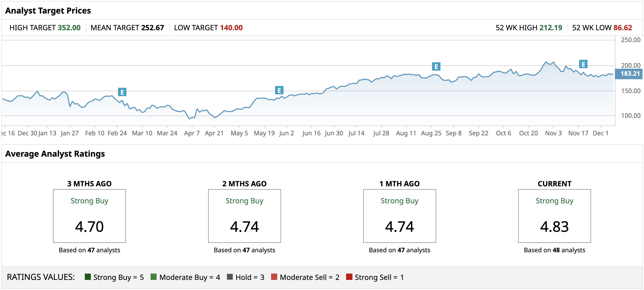
Task: Select the 1 MTH AGO rating box
Action: click(399, 216)
